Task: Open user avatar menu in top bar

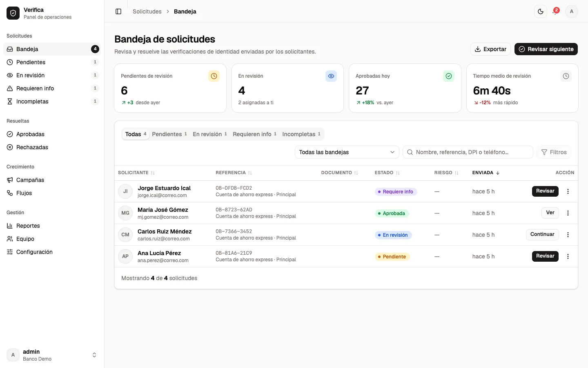Action: pyautogui.click(x=572, y=11)
